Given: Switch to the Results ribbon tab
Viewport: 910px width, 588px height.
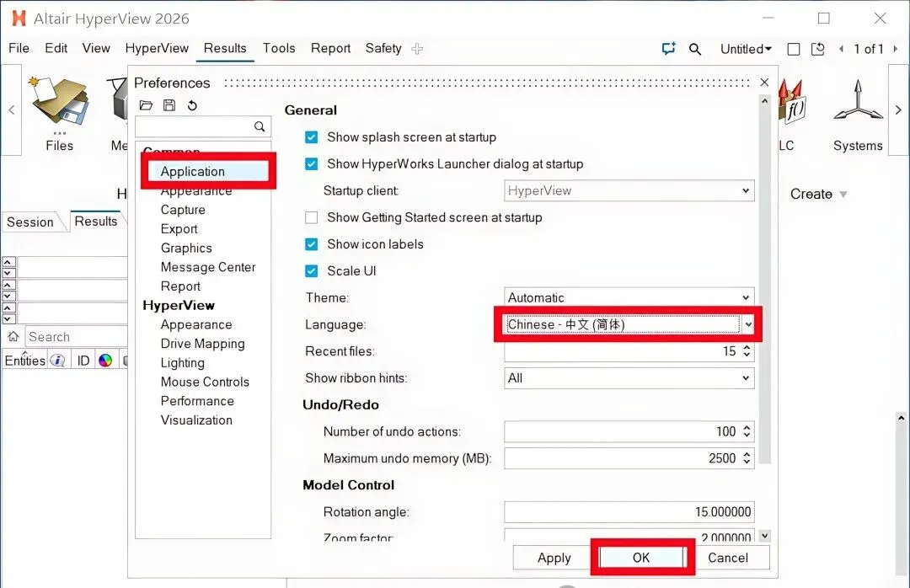Looking at the screenshot, I should [225, 48].
